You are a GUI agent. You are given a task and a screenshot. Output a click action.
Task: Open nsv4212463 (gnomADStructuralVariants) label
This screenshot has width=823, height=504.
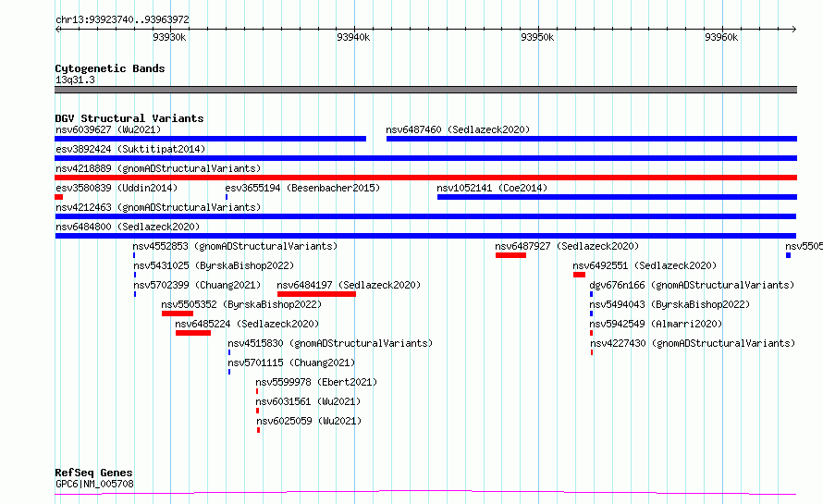click(158, 207)
